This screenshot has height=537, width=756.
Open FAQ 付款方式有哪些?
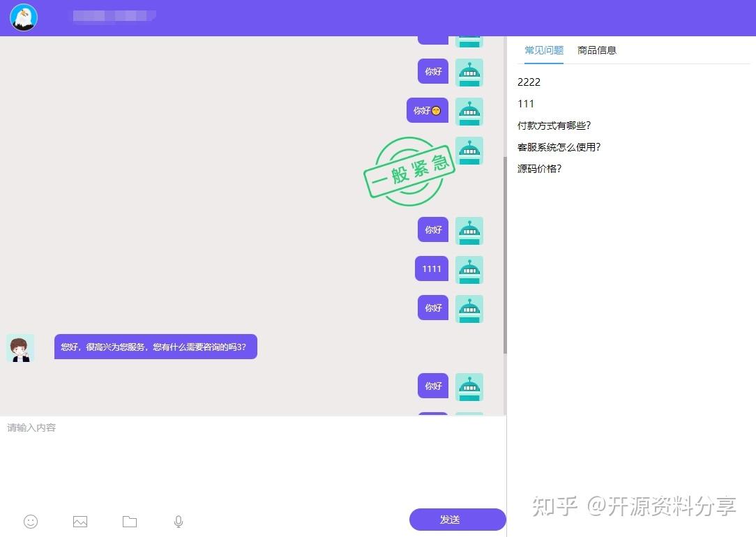[x=554, y=126]
